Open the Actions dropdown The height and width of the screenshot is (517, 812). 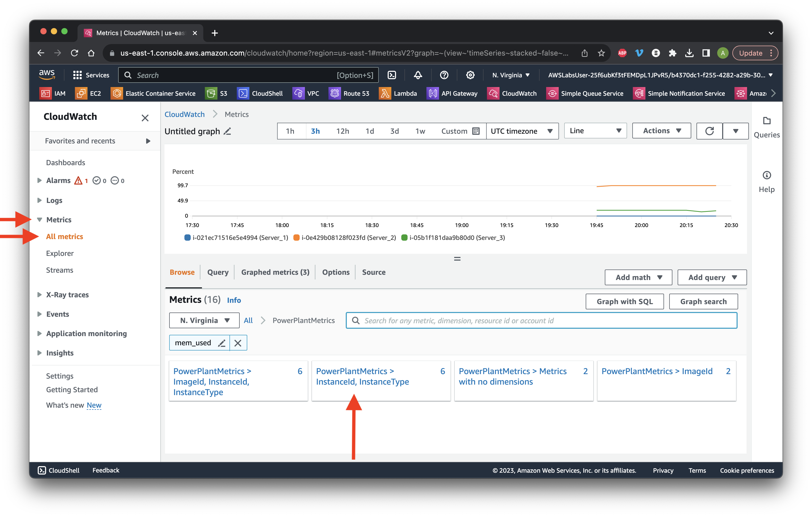coord(661,131)
